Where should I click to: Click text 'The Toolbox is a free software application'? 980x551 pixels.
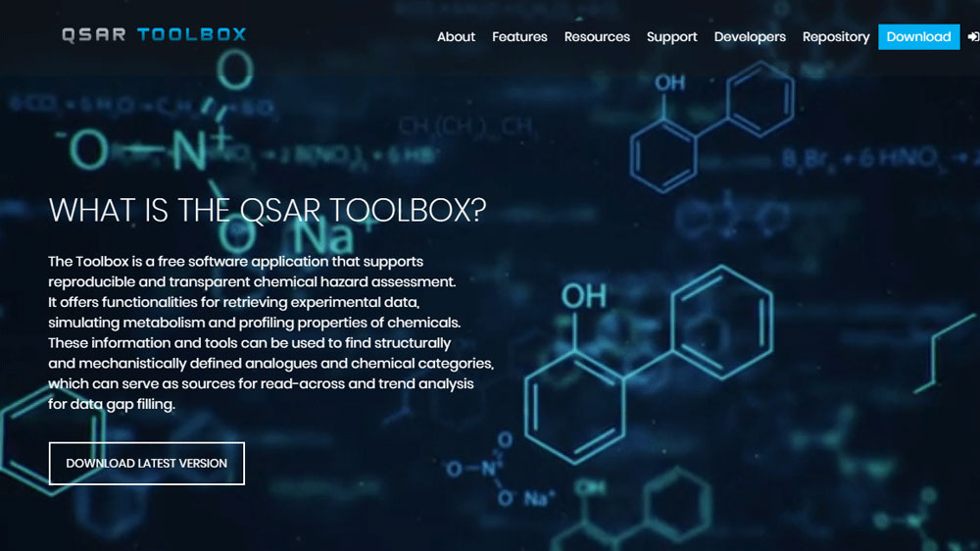pyautogui.click(x=188, y=262)
